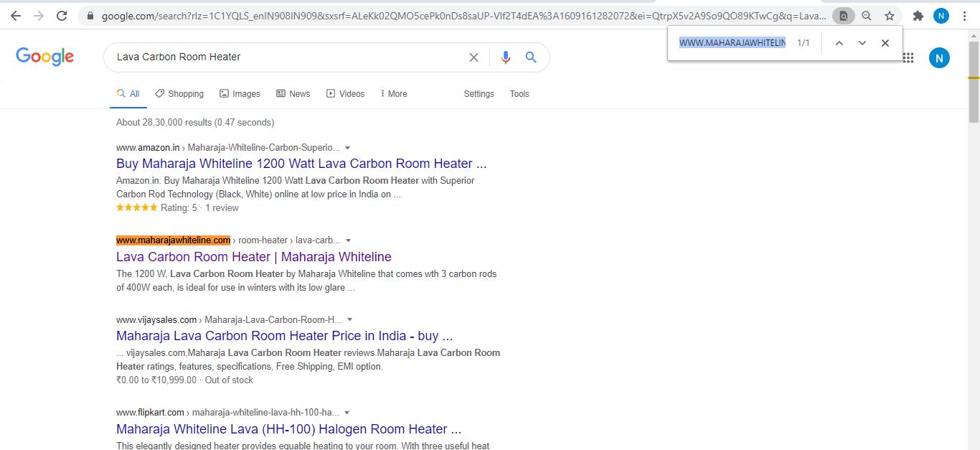Click the browser back arrow

click(x=15, y=16)
